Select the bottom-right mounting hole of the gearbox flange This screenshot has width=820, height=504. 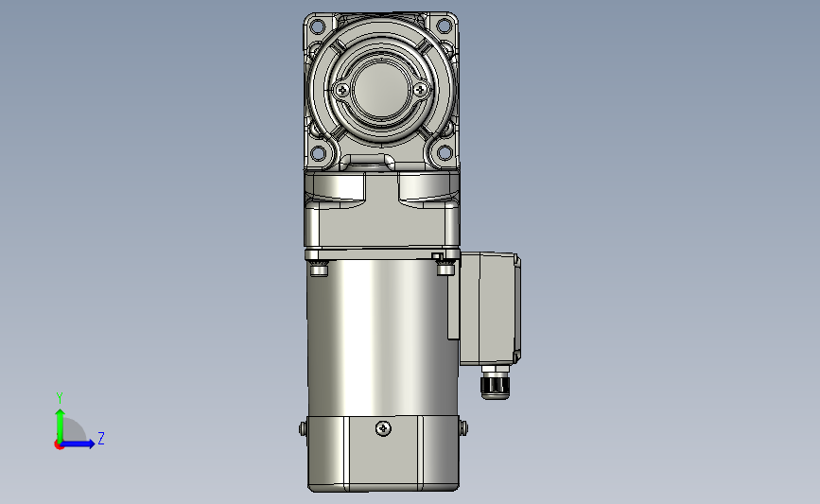point(445,152)
